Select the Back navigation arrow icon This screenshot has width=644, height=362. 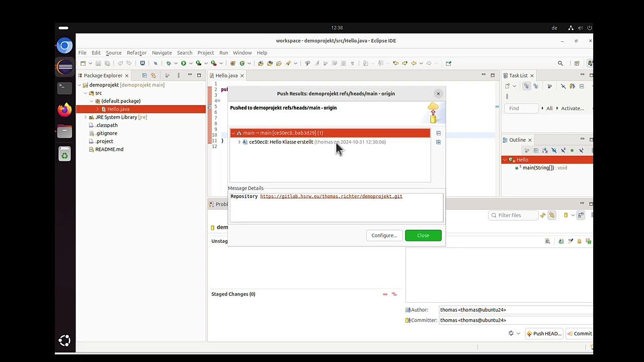point(414,63)
